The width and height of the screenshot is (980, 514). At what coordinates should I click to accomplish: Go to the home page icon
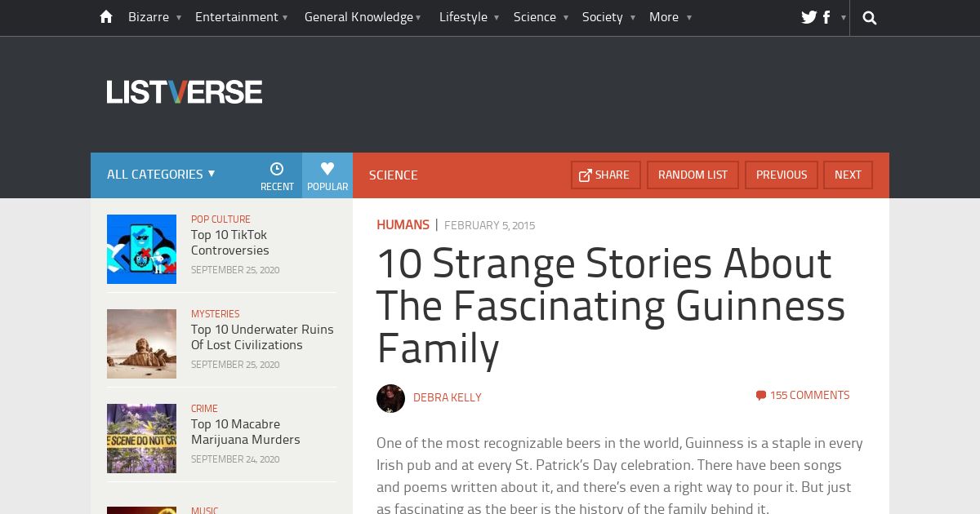[106, 17]
